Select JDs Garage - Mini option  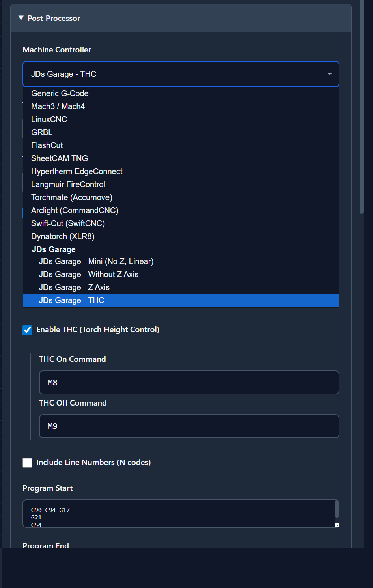[96, 261]
